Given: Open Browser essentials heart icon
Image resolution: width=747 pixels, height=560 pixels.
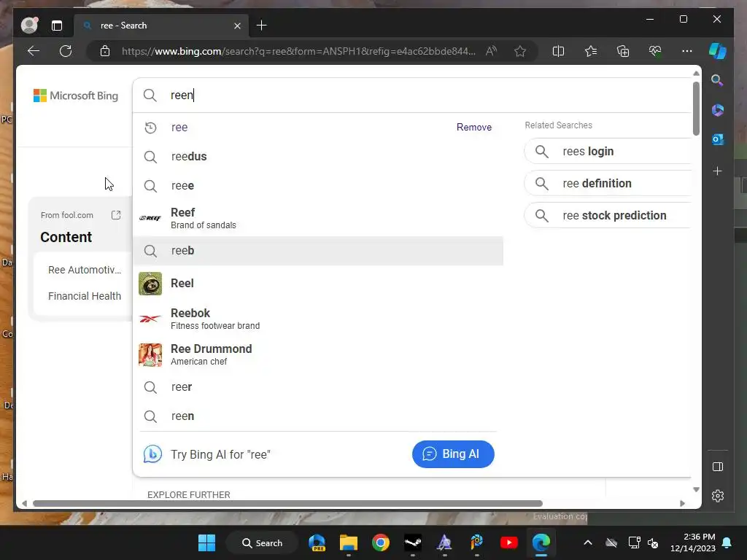Looking at the screenshot, I should [655, 51].
